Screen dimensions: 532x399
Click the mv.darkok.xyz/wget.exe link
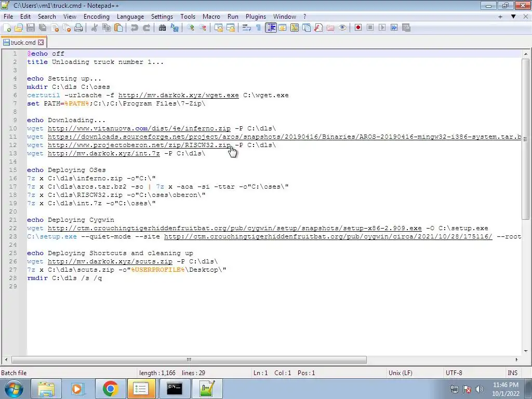[179, 96]
